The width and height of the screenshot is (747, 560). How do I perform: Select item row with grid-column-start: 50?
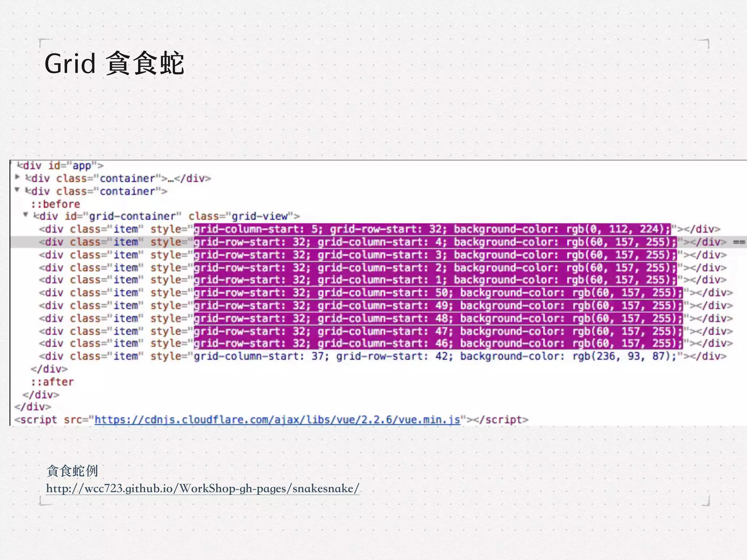(x=386, y=293)
